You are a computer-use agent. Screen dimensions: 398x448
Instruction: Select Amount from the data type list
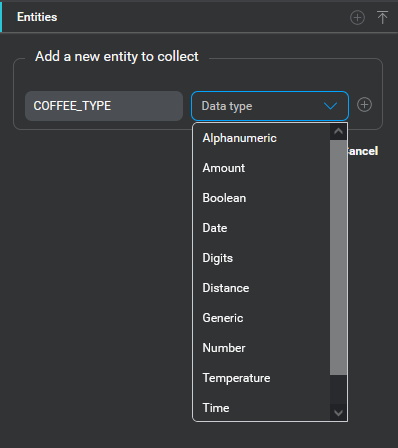[x=261, y=168]
